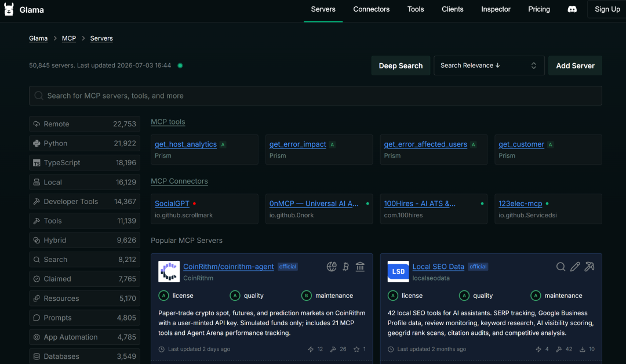626x364 pixels.
Task: Open the Discord icon link
Action: pyautogui.click(x=572, y=9)
